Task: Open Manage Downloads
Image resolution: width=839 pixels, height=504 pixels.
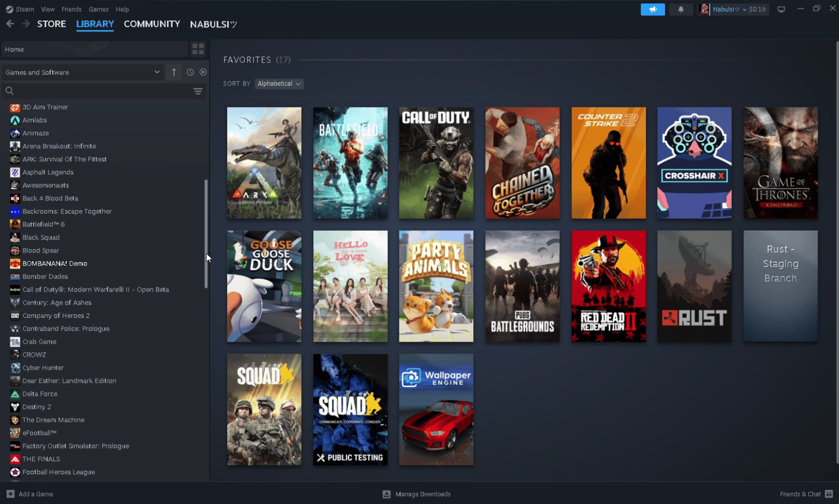Action: coord(423,494)
